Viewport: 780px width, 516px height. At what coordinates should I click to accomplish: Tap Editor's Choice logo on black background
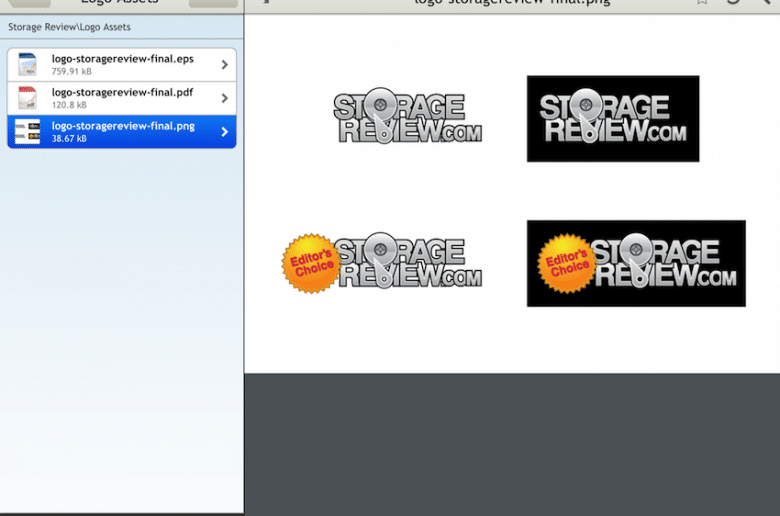[636, 263]
